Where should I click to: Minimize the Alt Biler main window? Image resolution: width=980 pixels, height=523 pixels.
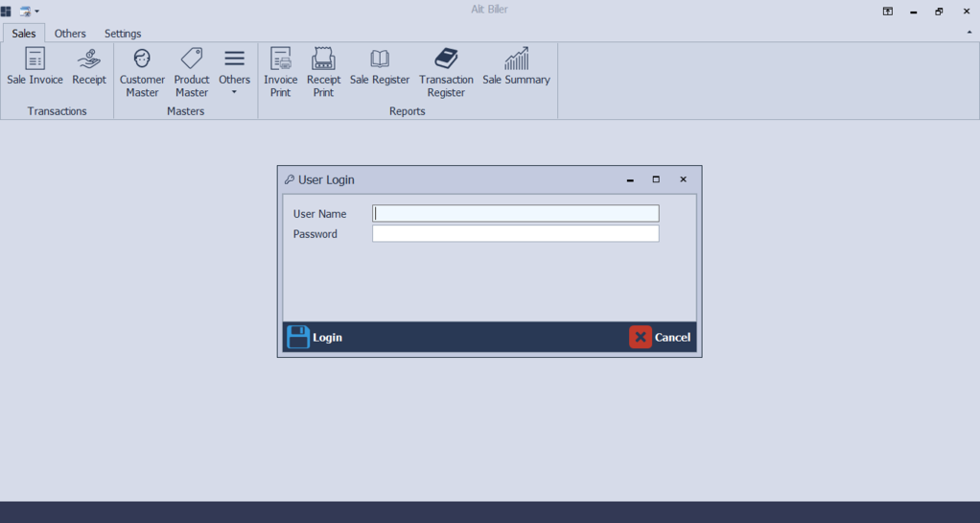click(x=914, y=12)
